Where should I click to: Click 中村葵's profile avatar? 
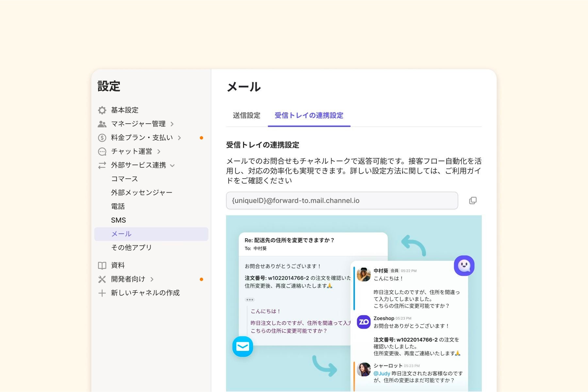click(x=364, y=274)
